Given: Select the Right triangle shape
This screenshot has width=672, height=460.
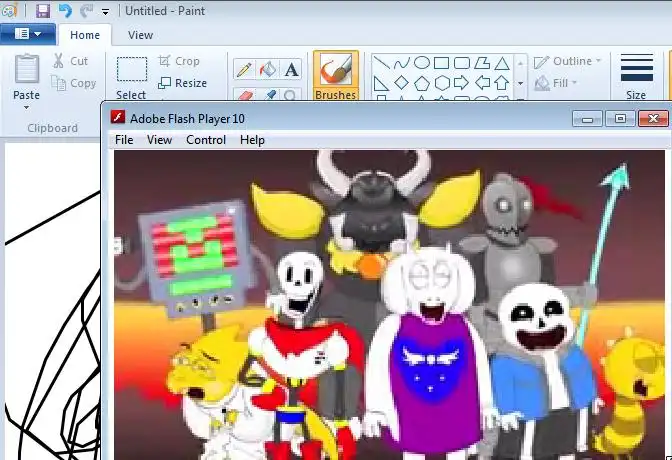Looking at the screenshot, I should click(381, 83).
